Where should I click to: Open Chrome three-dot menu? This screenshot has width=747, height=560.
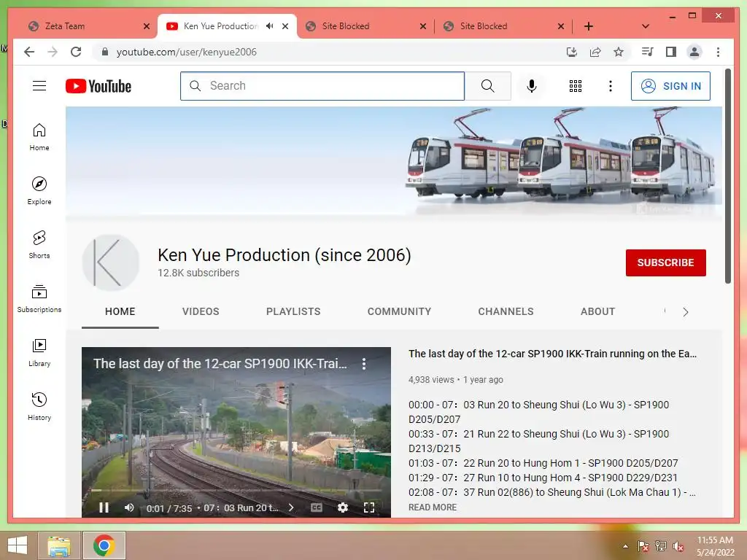[x=718, y=52]
